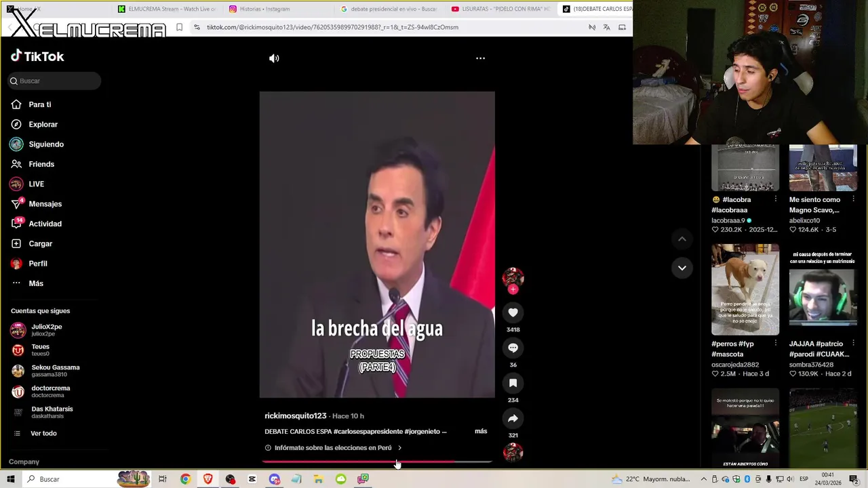868x488 pixels.
Task: Click the Buscar search field
Action: (54, 81)
